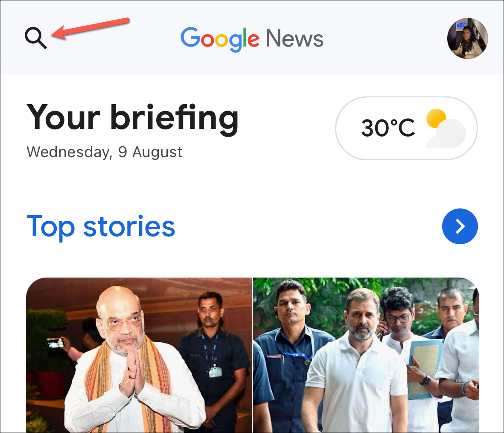Image resolution: width=504 pixels, height=433 pixels.
Task: Select the 'Your briefing' heading
Action: tap(132, 118)
